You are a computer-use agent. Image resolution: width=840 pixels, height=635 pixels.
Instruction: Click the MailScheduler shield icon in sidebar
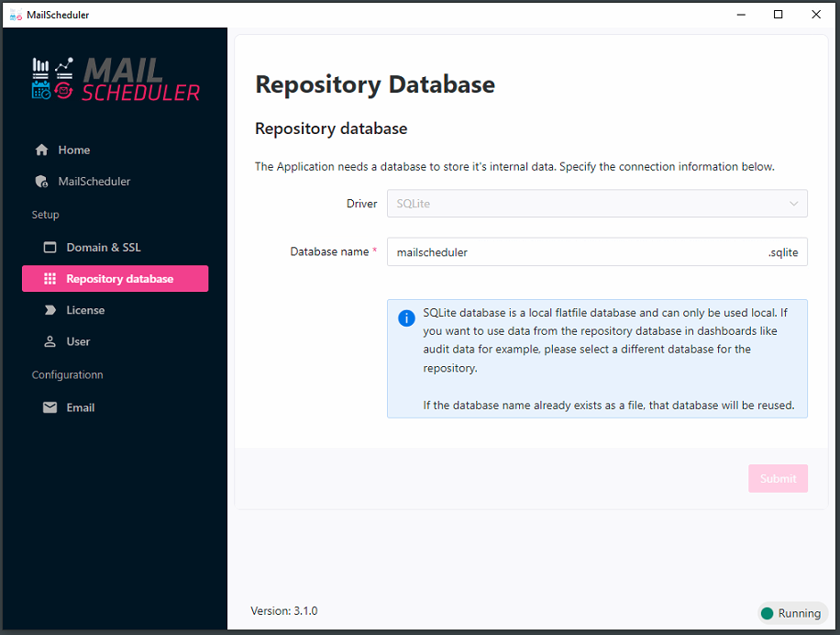(42, 182)
